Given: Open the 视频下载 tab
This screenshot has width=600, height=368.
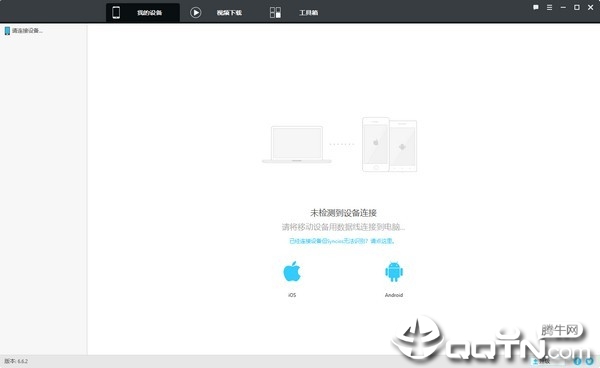Looking at the screenshot, I should click(x=216, y=13).
